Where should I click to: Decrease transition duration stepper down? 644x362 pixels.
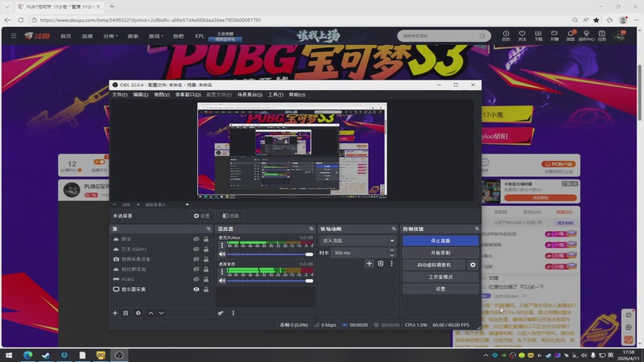click(392, 255)
